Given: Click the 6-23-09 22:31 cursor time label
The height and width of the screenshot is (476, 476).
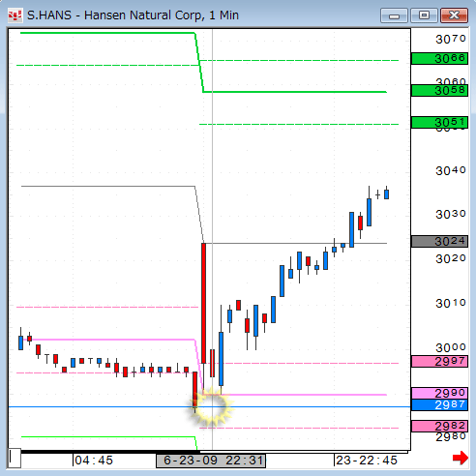Looking at the screenshot, I should [x=211, y=461].
